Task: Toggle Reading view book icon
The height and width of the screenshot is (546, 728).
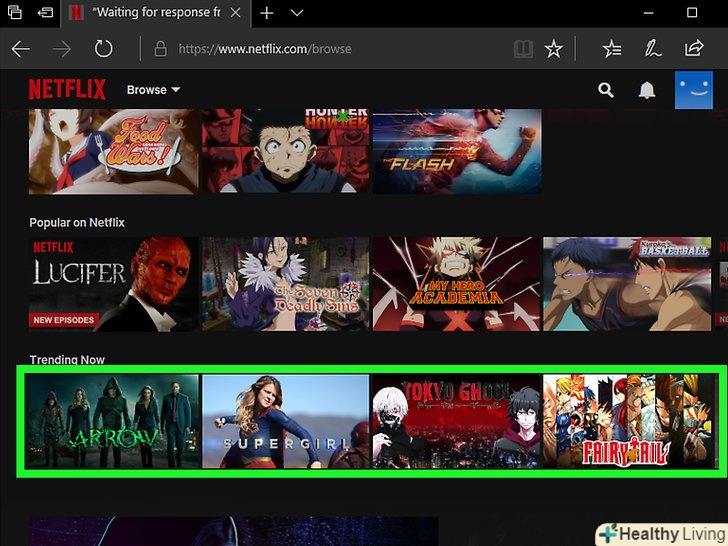Action: 523,49
